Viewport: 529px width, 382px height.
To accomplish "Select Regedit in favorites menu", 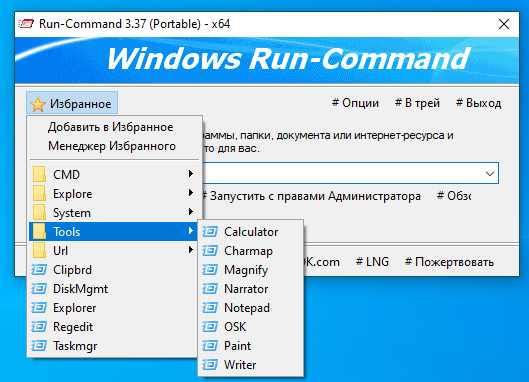I will click(113, 327).
